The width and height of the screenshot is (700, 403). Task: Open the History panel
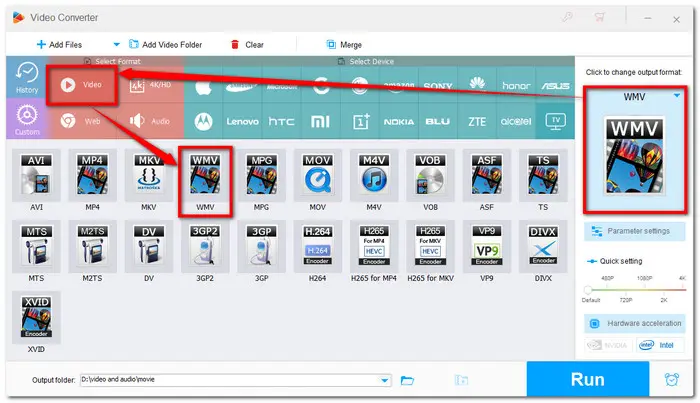coord(27,77)
